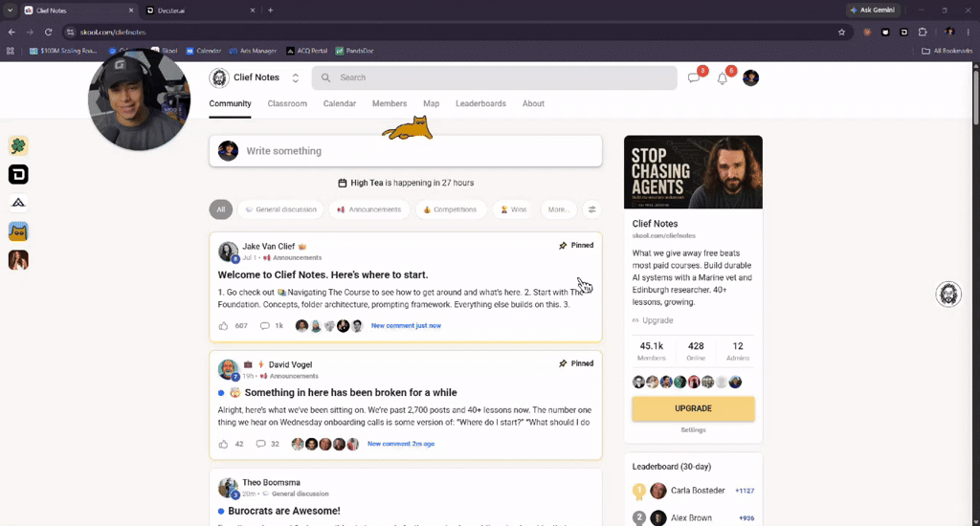The height and width of the screenshot is (526, 980).
Task: Open the All Bookmarks folder
Action: 947,51
